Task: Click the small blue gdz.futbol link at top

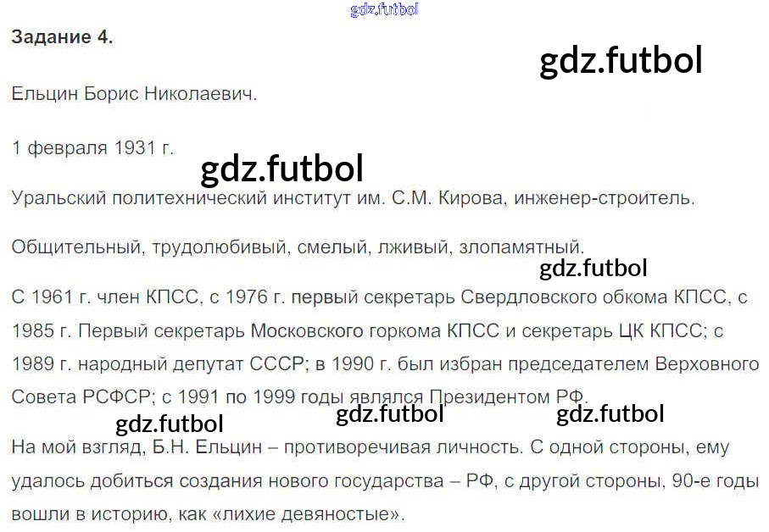Action: 383,10
